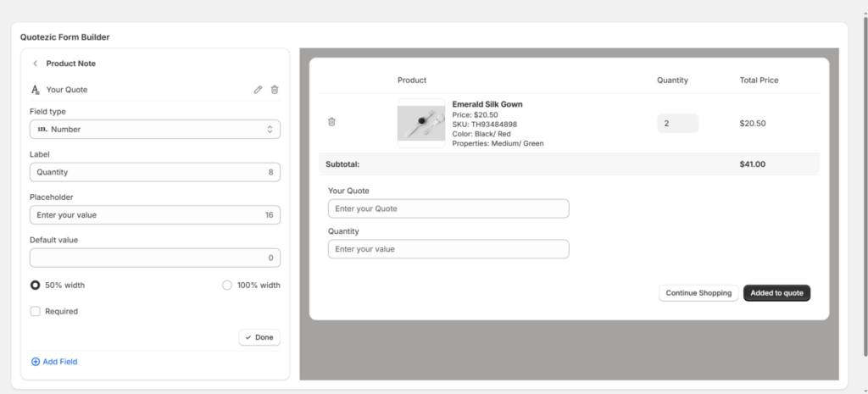Click the Enter your Quote preview field
Viewport: 868px width, 394px height.
[x=448, y=208]
